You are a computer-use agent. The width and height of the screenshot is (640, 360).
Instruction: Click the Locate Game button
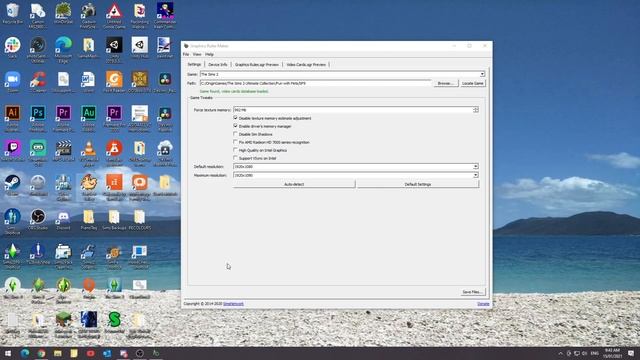(x=473, y=83)
